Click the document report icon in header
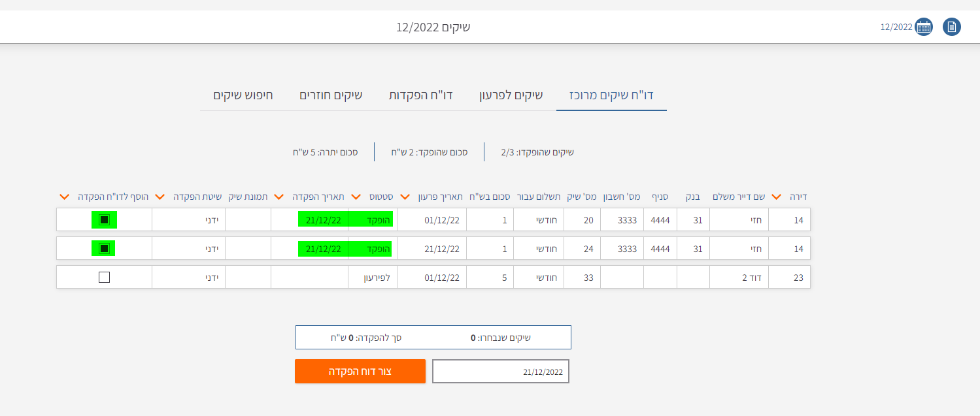The width and height of the screenshot is (980, 416). click(952, 27)
